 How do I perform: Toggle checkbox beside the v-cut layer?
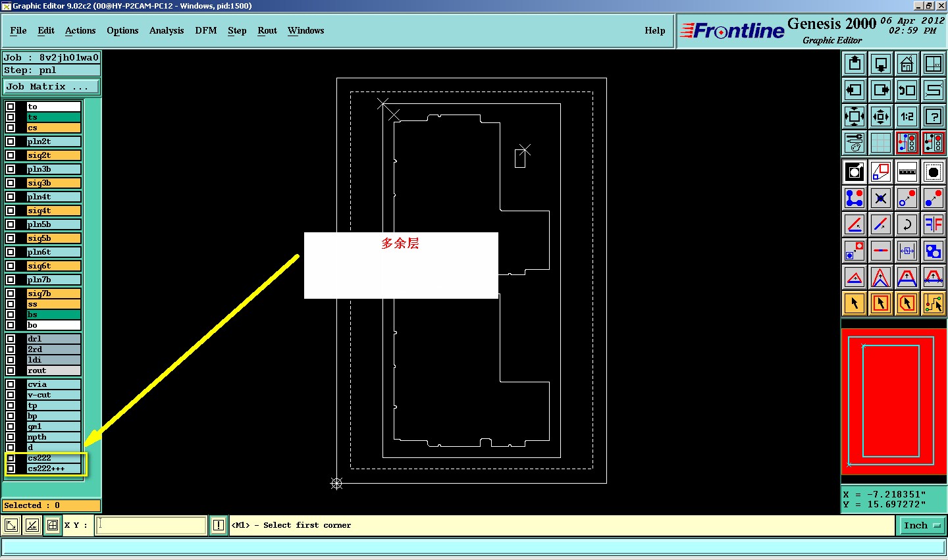tap(11, 395)
